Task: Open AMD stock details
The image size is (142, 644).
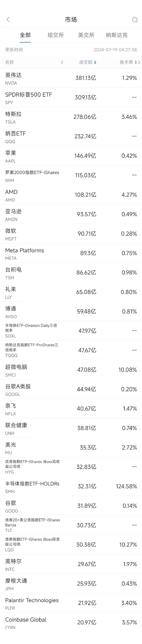Action: click(x=71, y=195)
